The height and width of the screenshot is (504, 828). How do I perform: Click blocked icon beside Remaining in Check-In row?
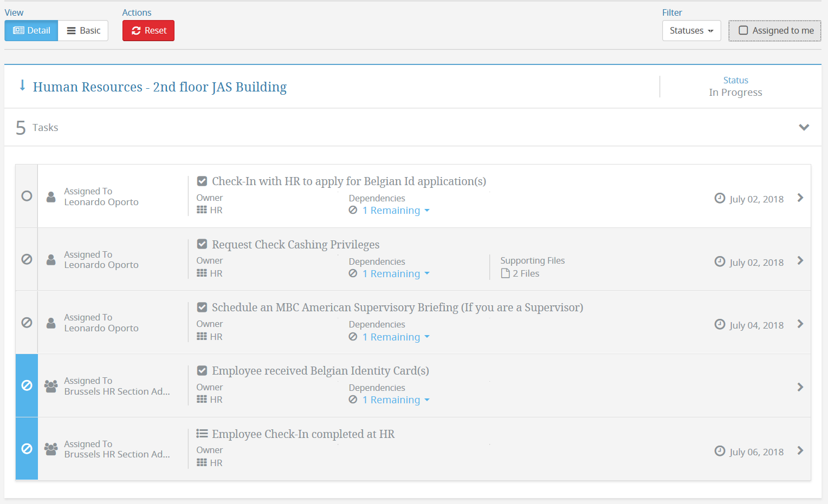click(x=353, y=210)
